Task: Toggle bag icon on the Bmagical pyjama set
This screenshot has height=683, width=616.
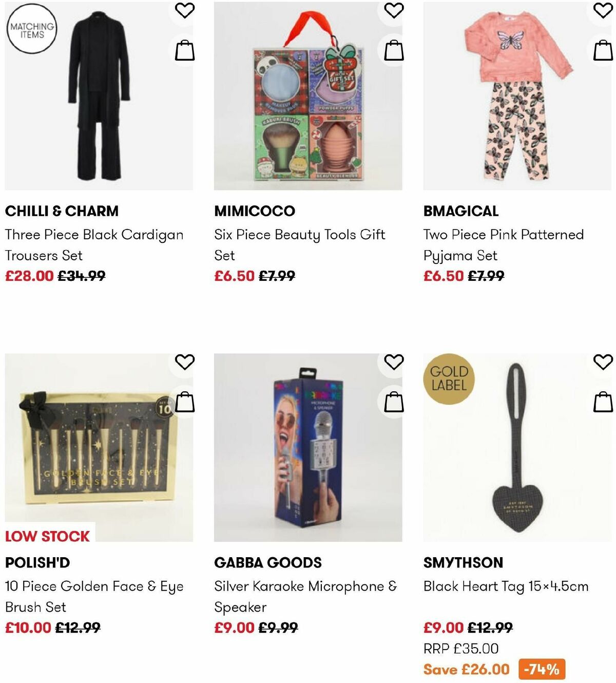Action: tap(602, 50)
